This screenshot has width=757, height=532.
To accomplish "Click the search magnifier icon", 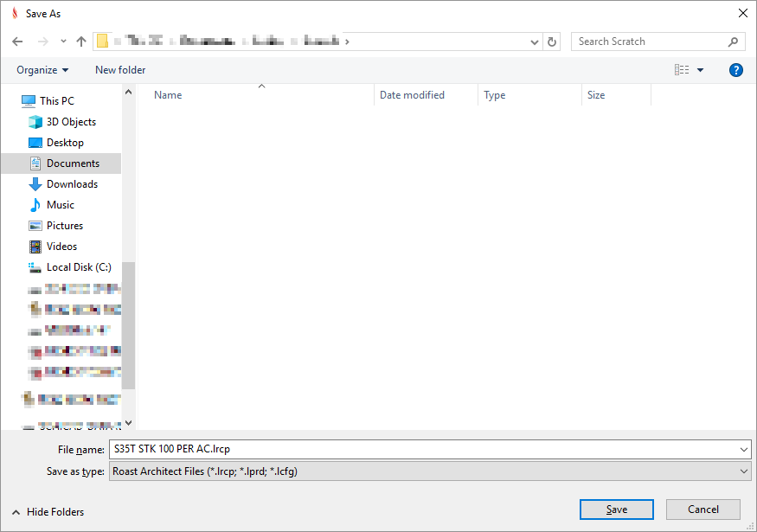I will pyautogui.click(x=733, y=42).
